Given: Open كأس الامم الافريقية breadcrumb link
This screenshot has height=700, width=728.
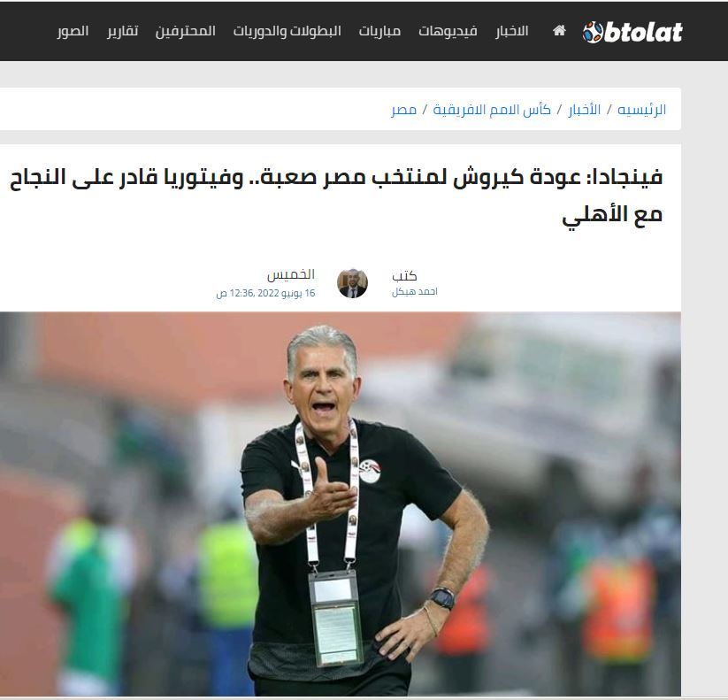Looking at the screenshot, I should (492, 110).
